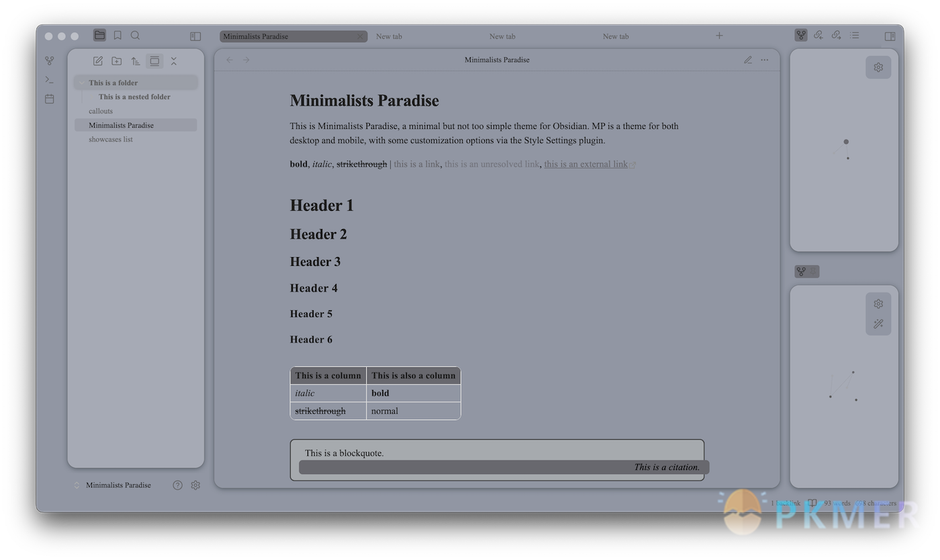Change the file sort order
The width and height of the screenshot is (940, 560).
(x=136, y=61)
